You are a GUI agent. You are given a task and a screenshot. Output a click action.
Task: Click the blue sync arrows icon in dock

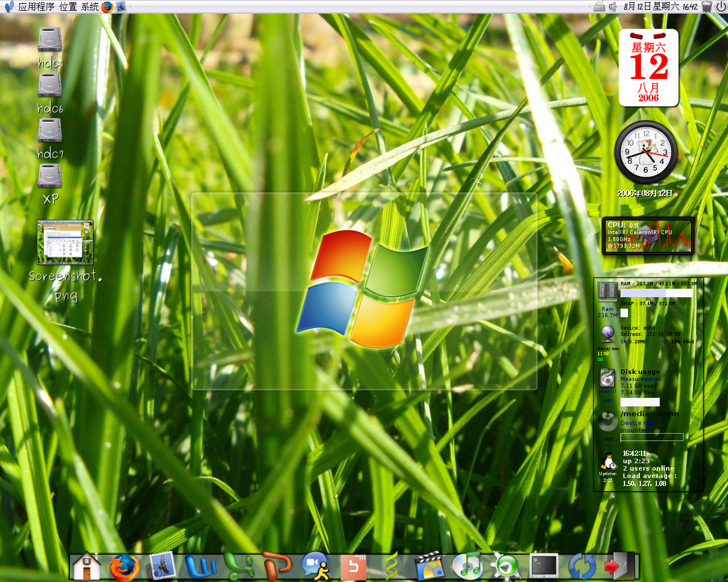[x=582, y=567]
